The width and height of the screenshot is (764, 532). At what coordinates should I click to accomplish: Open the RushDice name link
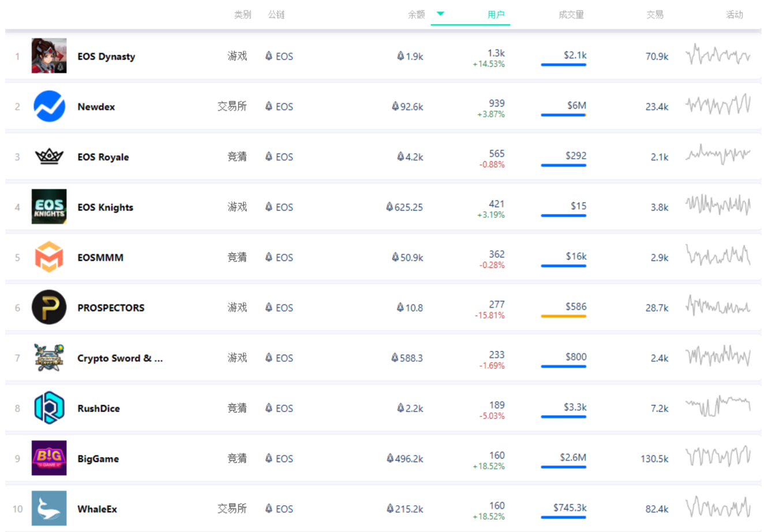point(99,408)
